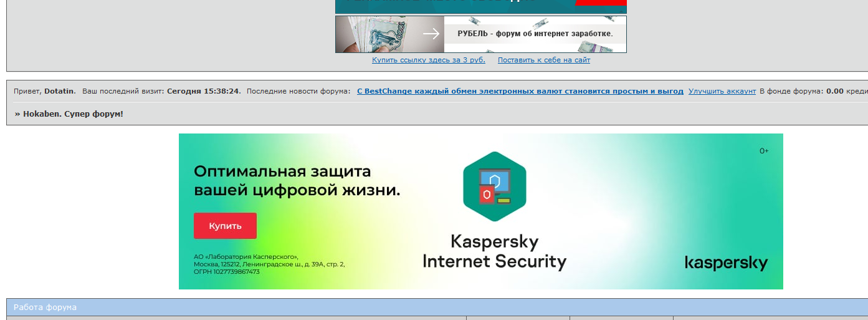The width and height of the screenshot is (868, 320).
Task: Click the username Dotatin in the greeting
Action: tap(60, 91)
